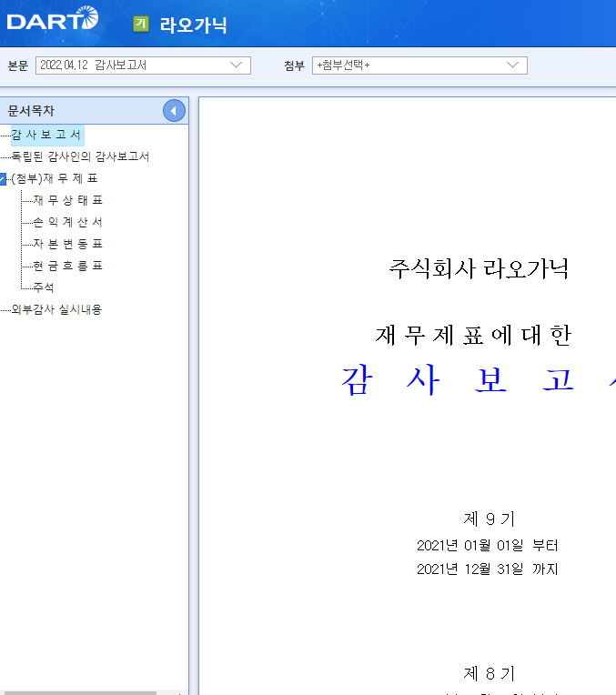Open the 첨부 attachment dropdown
The image size is (616, 695).
pyautogui.click(x=419, y=65)
